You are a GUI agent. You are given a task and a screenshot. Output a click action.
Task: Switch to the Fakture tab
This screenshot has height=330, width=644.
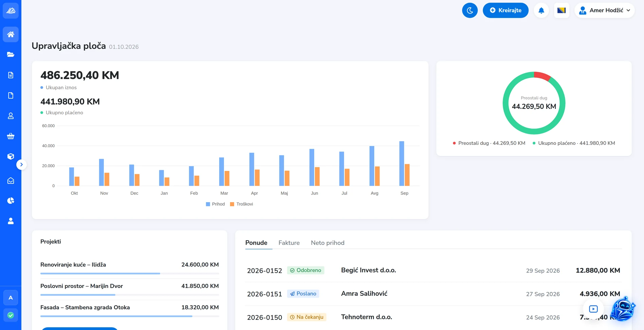(x=289, y=243)
